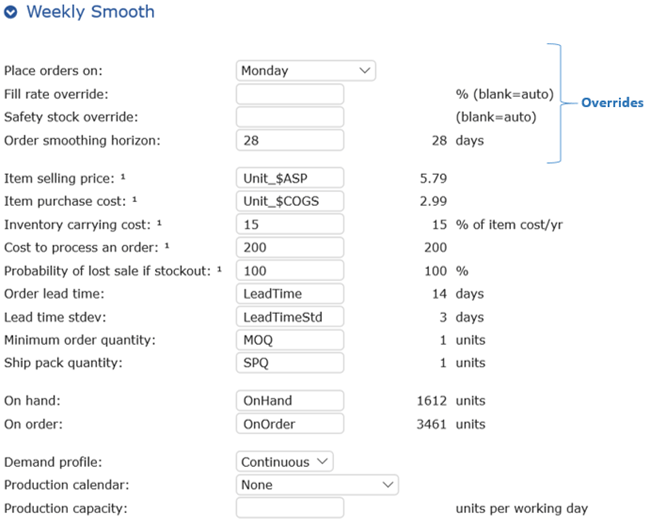
Task: Select the Order smoothing horizon field
Action: point(290,140)
